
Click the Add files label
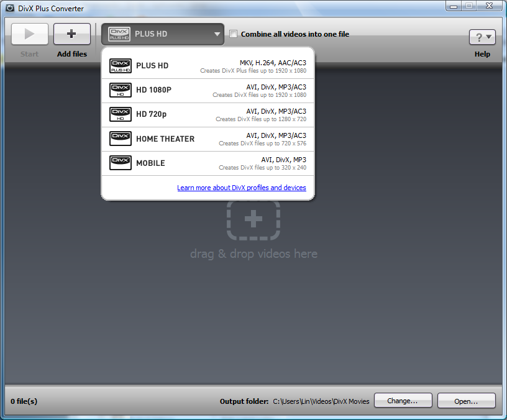[72, 54]
